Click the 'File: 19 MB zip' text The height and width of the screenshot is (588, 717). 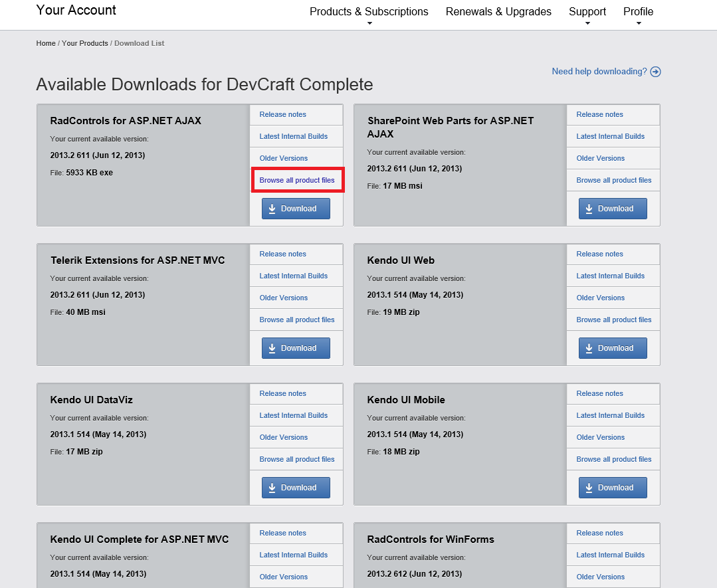(x=393, y=312)
